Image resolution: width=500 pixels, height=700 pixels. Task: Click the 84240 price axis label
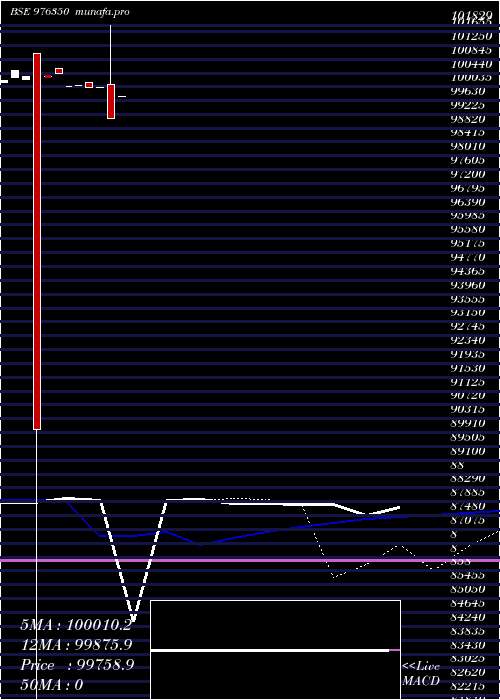click(468, 617)
